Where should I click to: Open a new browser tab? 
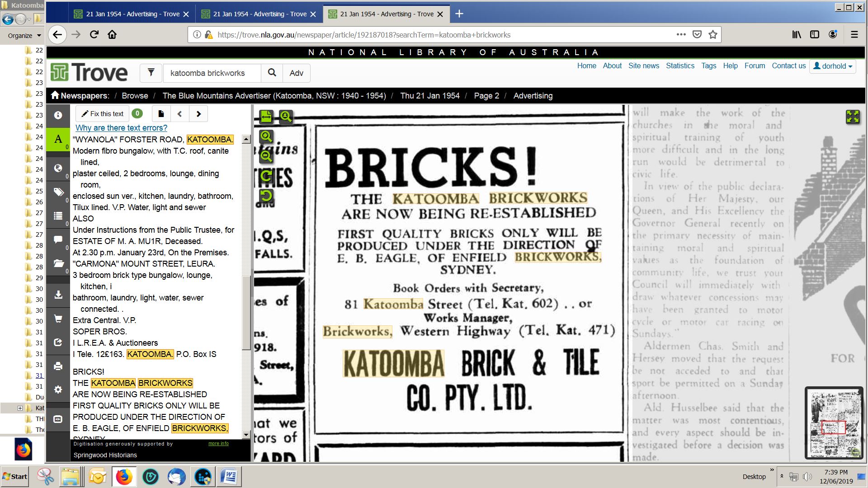459,14
